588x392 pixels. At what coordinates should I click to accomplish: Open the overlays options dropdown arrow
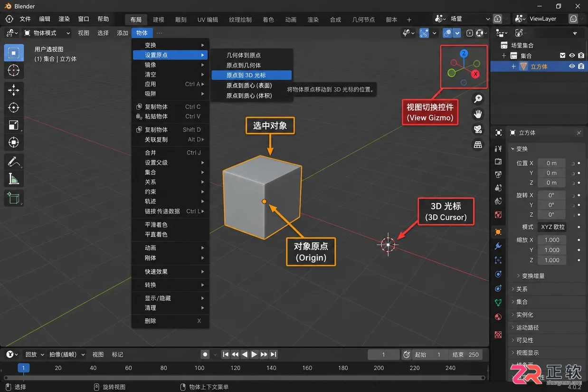(x=457, y=33)
